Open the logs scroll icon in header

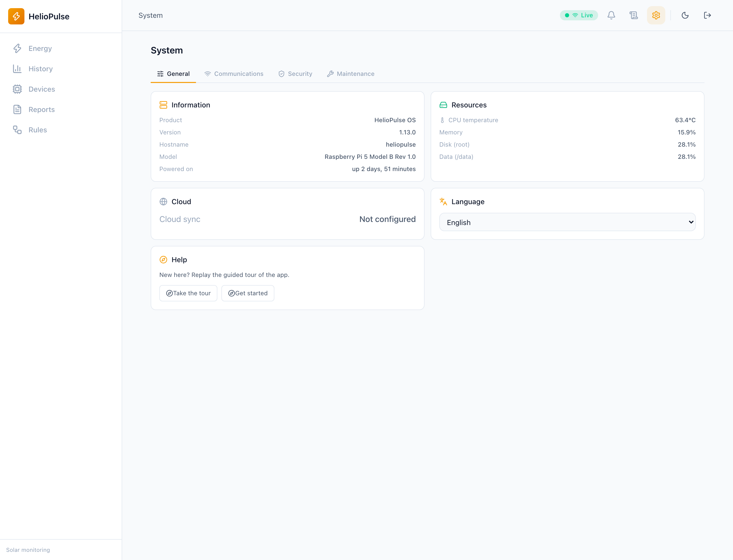pos(633,15)
